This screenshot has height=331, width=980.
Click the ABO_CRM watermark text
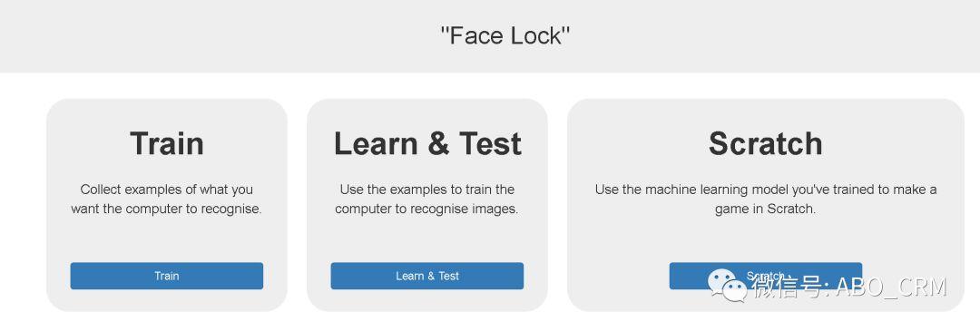[x=892, y=287]
